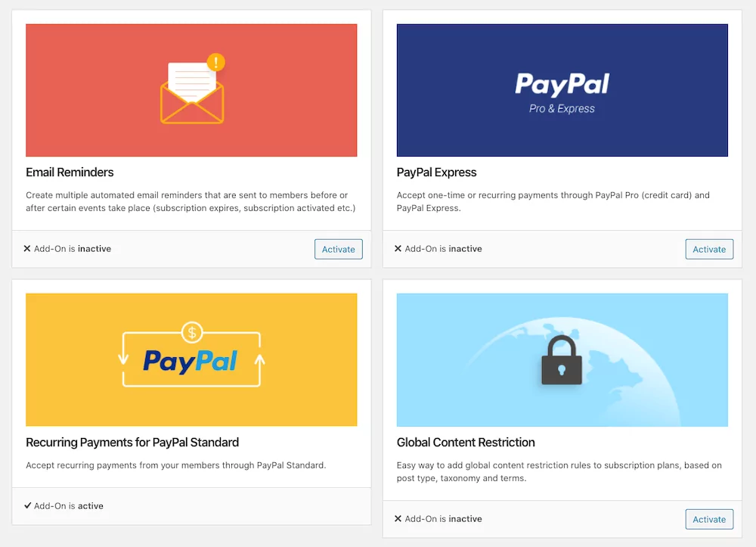The height and width of the screenshot is (547, 756).
Task: Click the orange alert badge on envelope
Action: pyautogui.click(x=216, y=62)
